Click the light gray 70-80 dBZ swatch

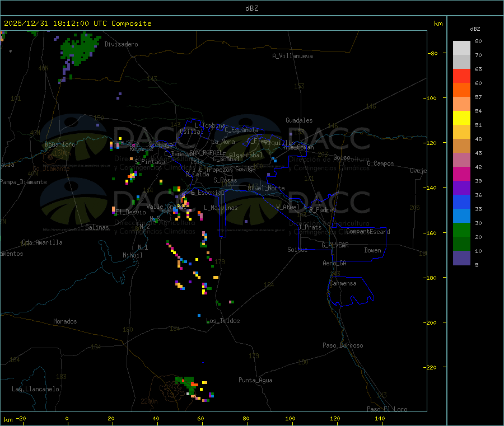point(461,48)
